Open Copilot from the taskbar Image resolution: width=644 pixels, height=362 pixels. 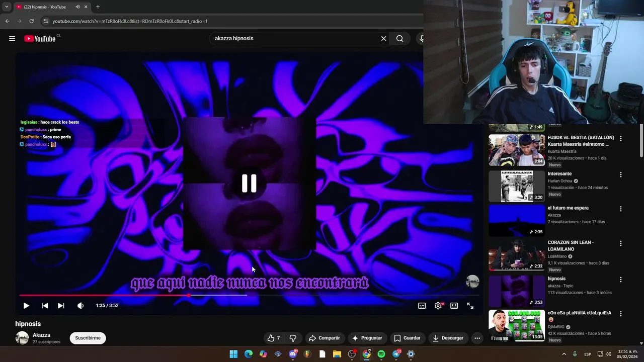tap(263, 354)
